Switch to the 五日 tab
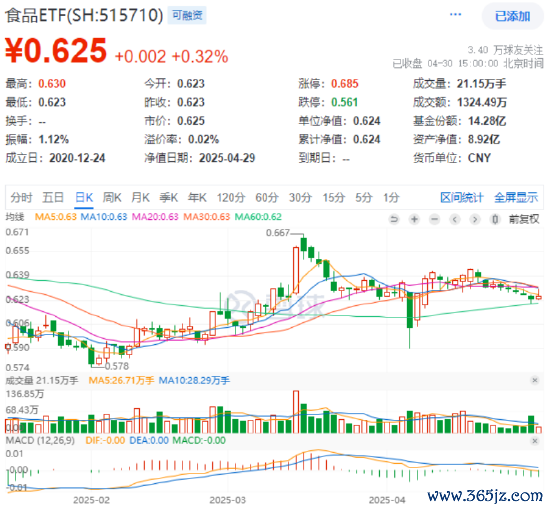 [x=53, y=198]
